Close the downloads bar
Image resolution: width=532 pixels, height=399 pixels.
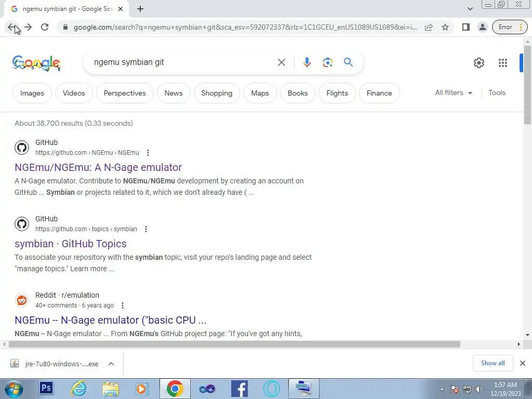click(523, 363)
